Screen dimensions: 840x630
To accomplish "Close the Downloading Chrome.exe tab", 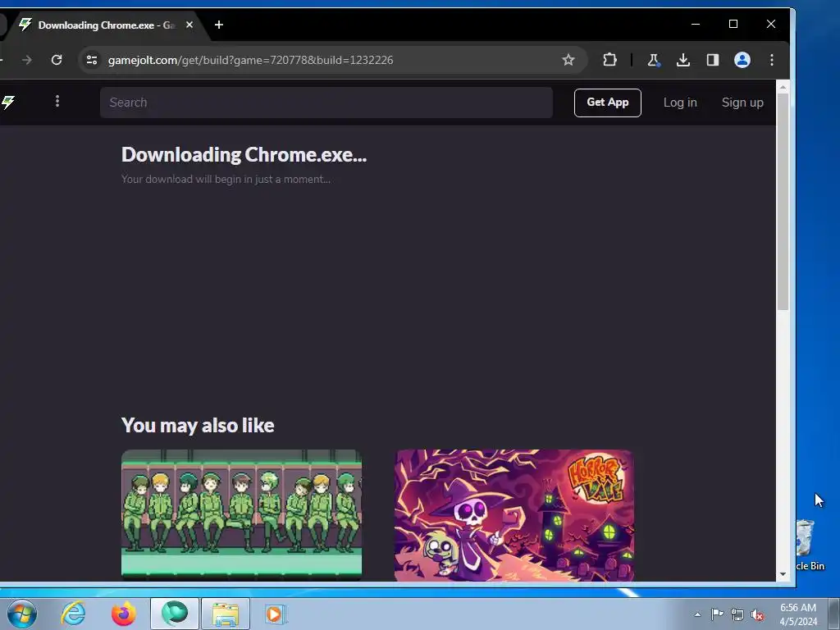I will (x=189, y=25).
